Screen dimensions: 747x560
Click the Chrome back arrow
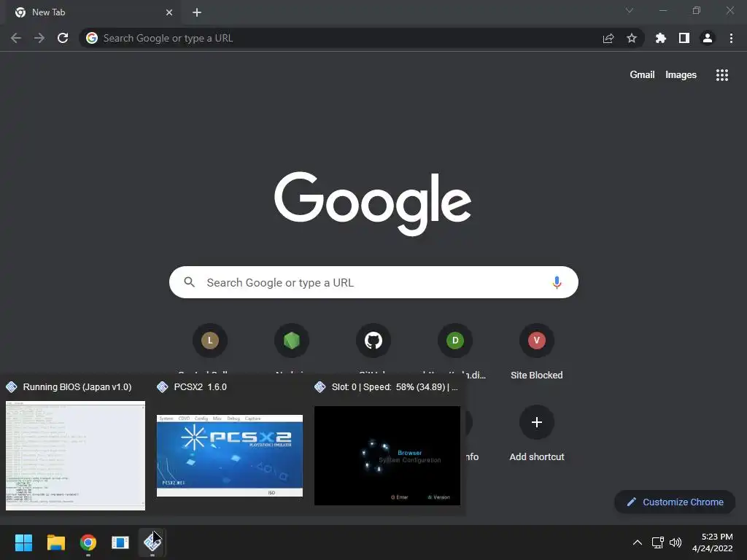16,38
